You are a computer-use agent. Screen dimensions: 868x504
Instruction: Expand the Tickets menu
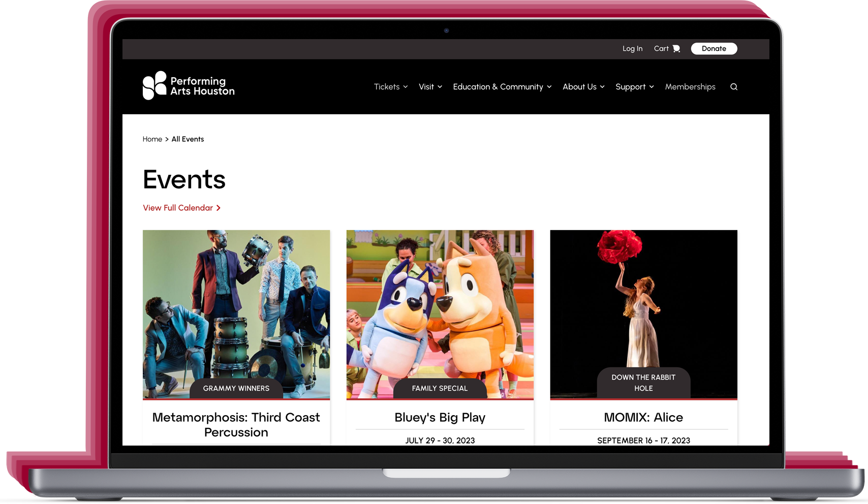(391, 87)
